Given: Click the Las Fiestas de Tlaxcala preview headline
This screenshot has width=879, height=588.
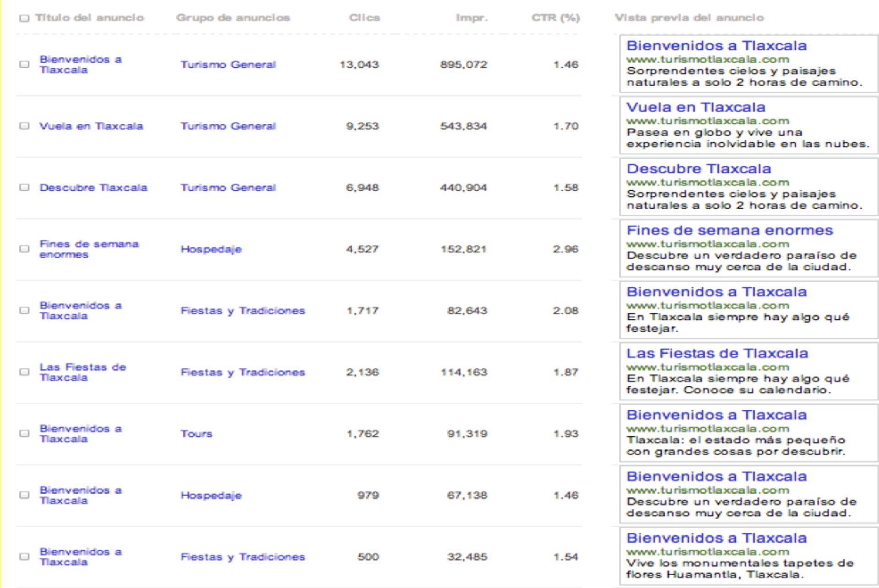Looking at the screenshot, I should (x=717, y=353).
